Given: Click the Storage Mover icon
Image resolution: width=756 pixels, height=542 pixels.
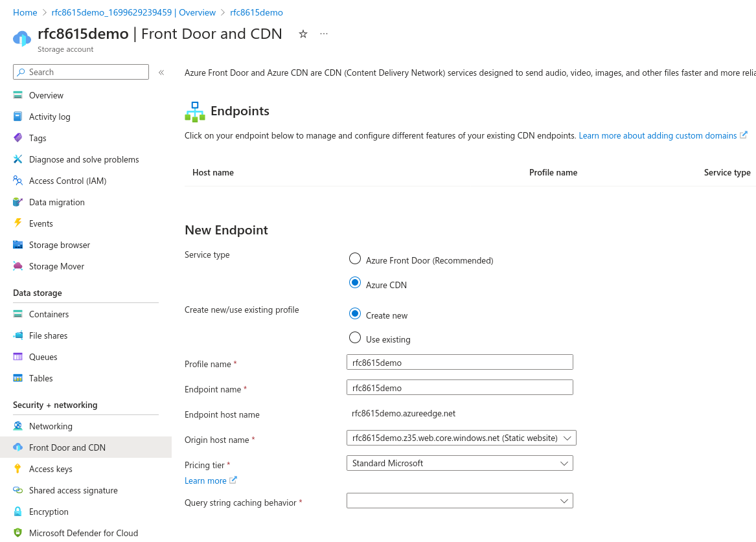Looking at the screenshot, I should point(18,266).
